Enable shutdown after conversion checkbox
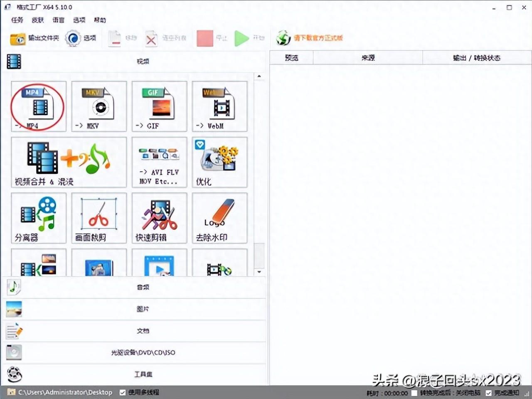Viewport: 532px width, 399px height. 414,393
